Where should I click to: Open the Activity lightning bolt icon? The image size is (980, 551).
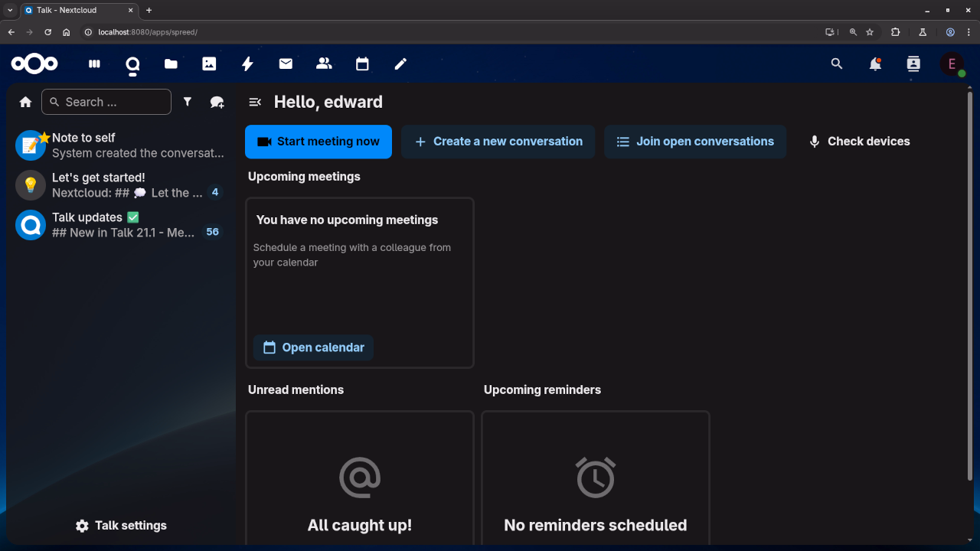click(x=247, y=64)
